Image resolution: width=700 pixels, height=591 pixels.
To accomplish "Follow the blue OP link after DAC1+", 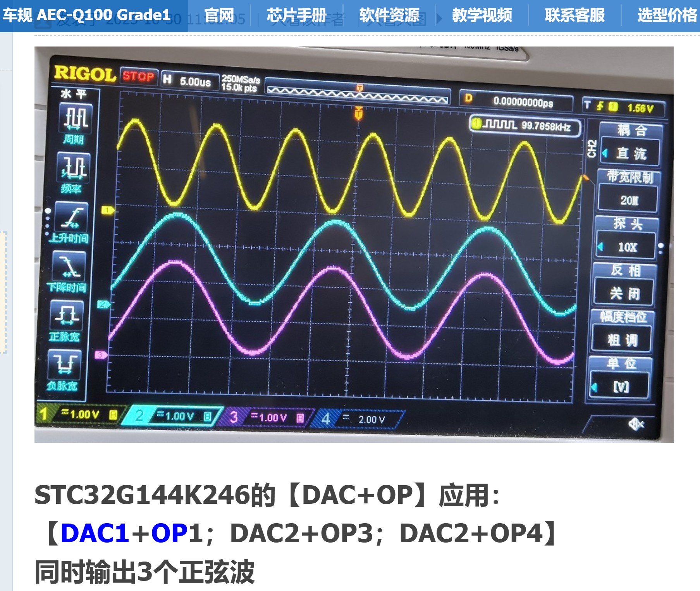I will point(170,533).
